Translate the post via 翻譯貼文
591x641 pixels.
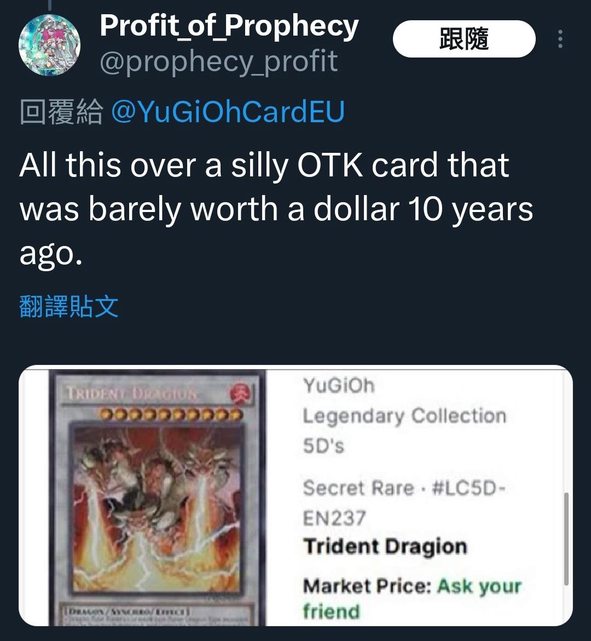coord(69,307)
